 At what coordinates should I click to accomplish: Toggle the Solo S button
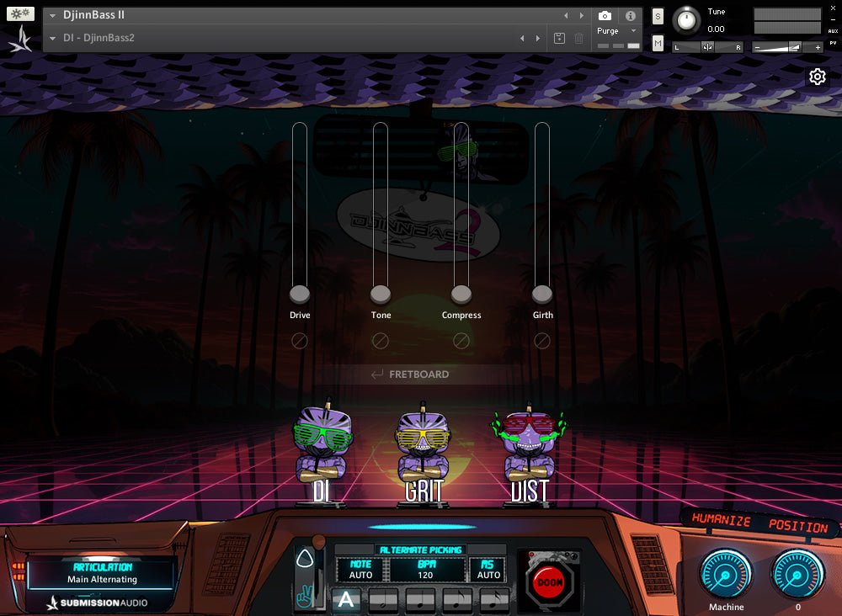point(658,17)
